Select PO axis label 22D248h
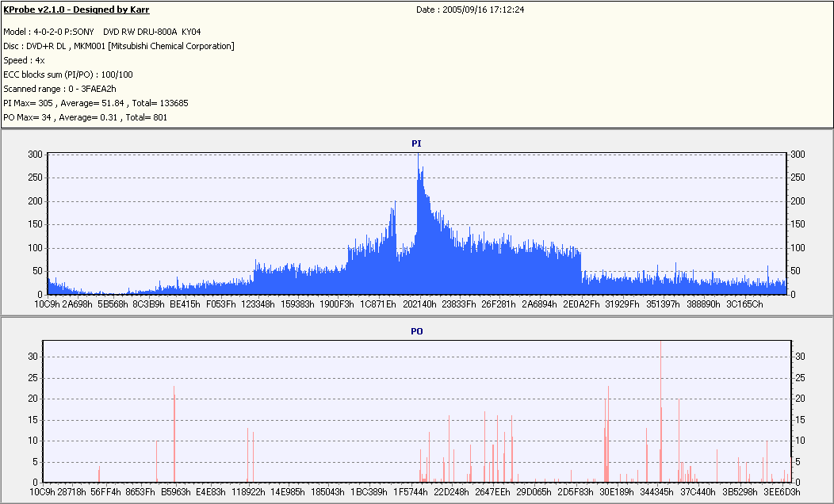 (451, 492)
